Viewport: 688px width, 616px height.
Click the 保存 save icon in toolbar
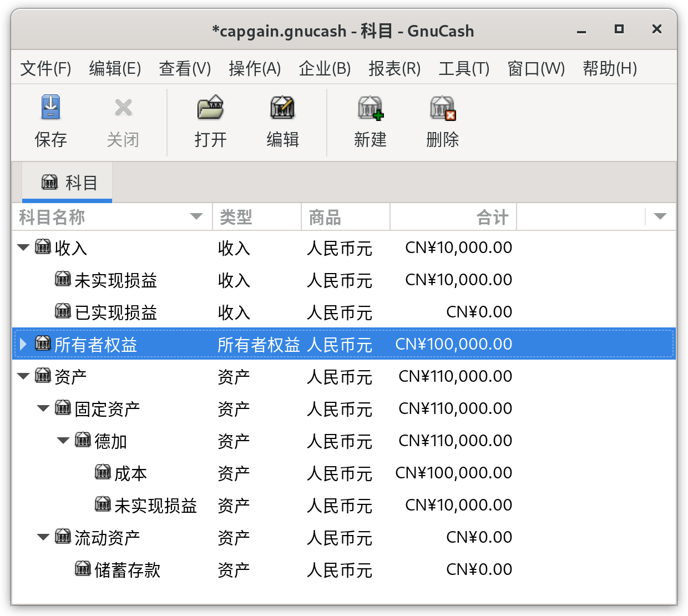(x=50, y=107)
